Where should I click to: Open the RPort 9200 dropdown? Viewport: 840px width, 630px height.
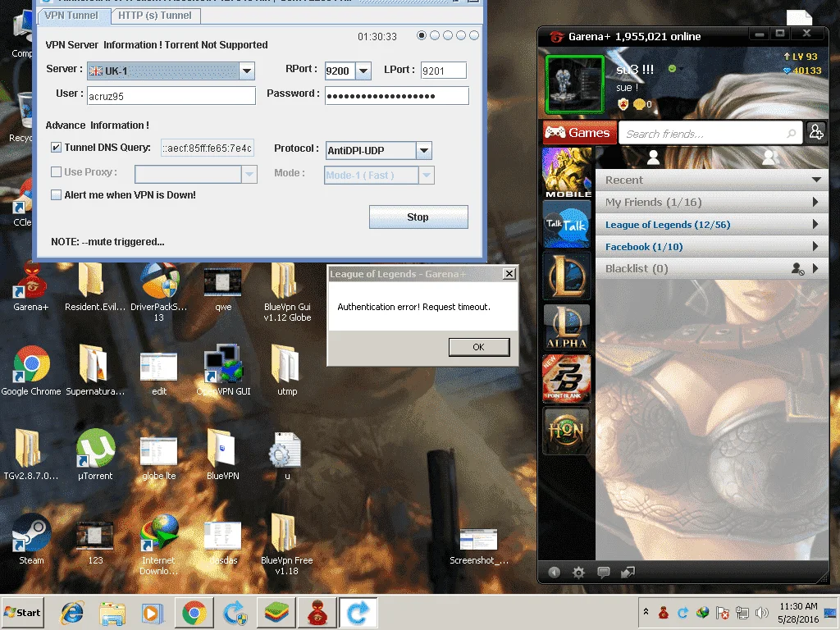363,71
